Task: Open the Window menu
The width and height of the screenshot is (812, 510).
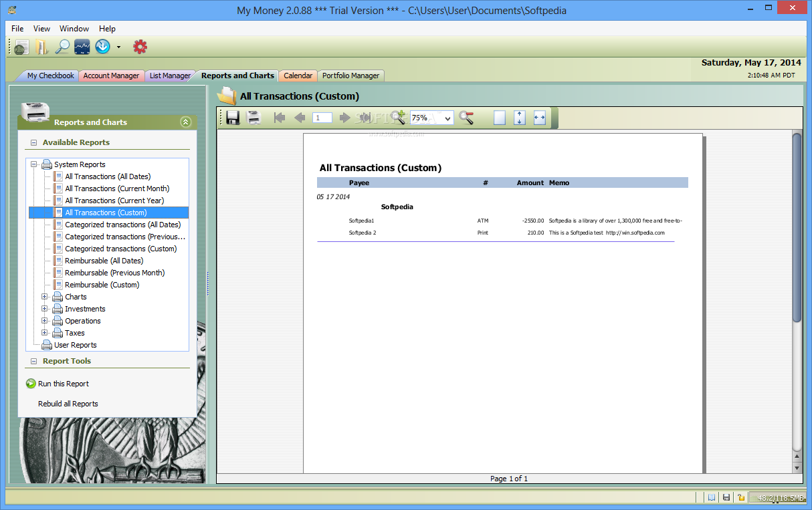Action: [x=74, y=29]
